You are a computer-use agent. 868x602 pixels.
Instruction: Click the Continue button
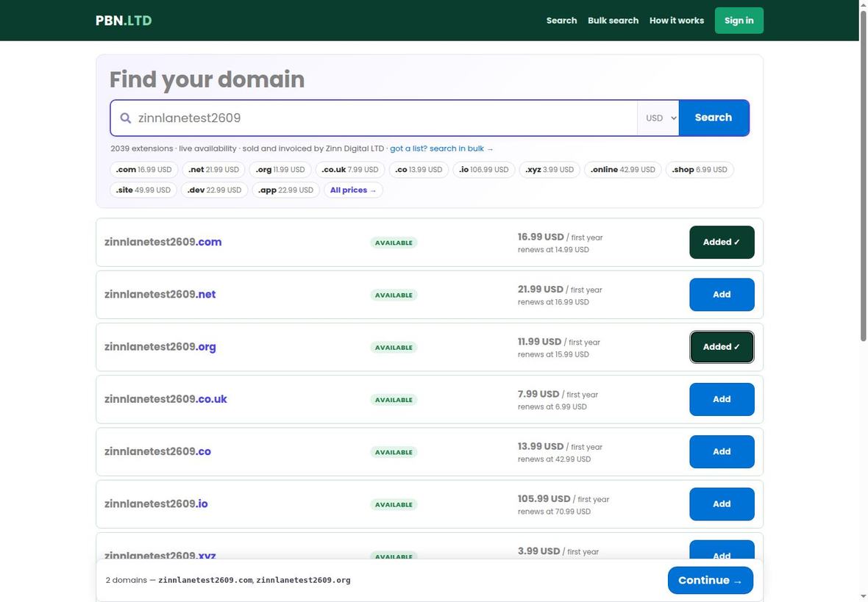tap(711, 581)
